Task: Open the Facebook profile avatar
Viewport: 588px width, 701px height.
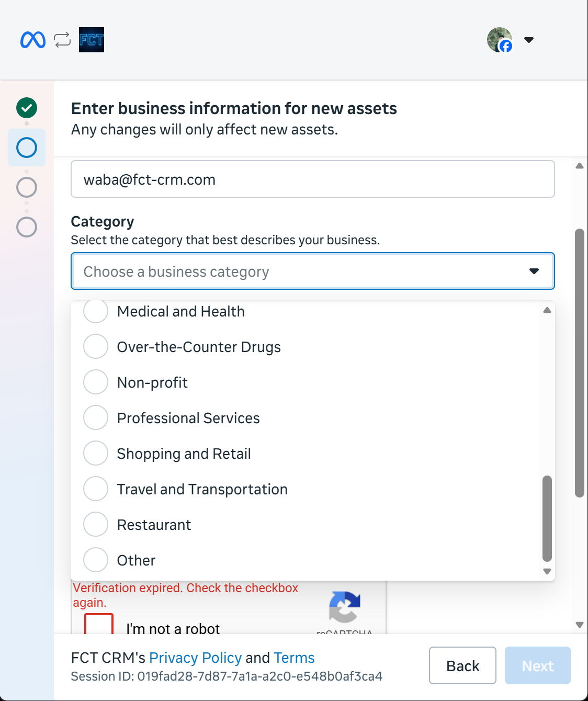Action: point(500,40)
